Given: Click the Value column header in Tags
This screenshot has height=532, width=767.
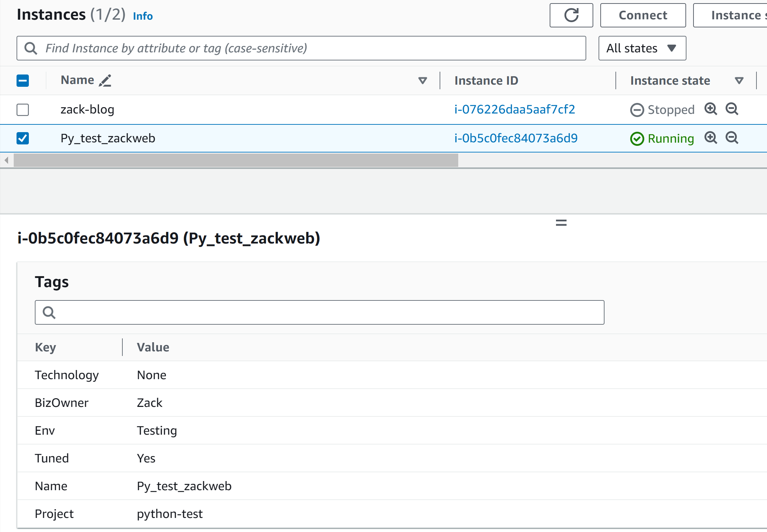Looking at the screenshot, I should 153,347.
